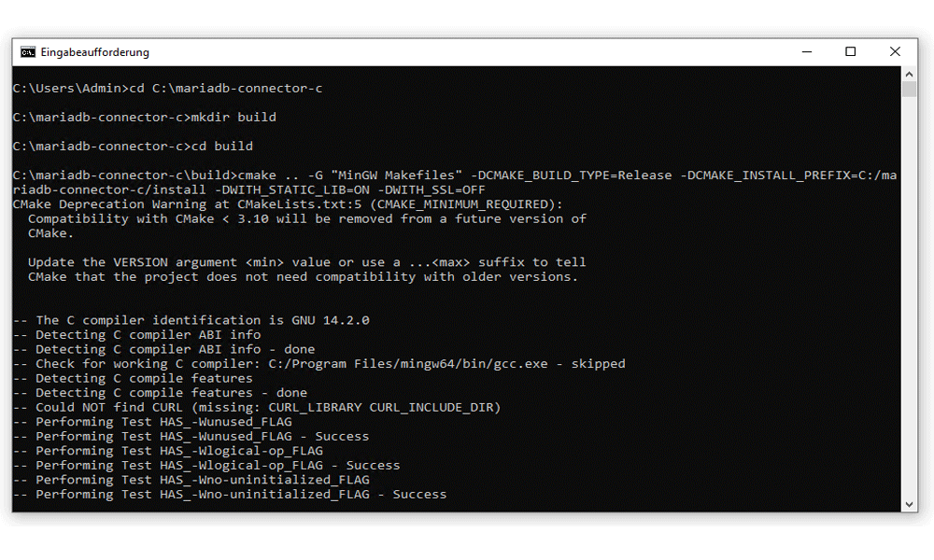Open the Command Prompt system menu icon
The width and height of the screenshot is (934, 560).
click(x=27, y=52)
